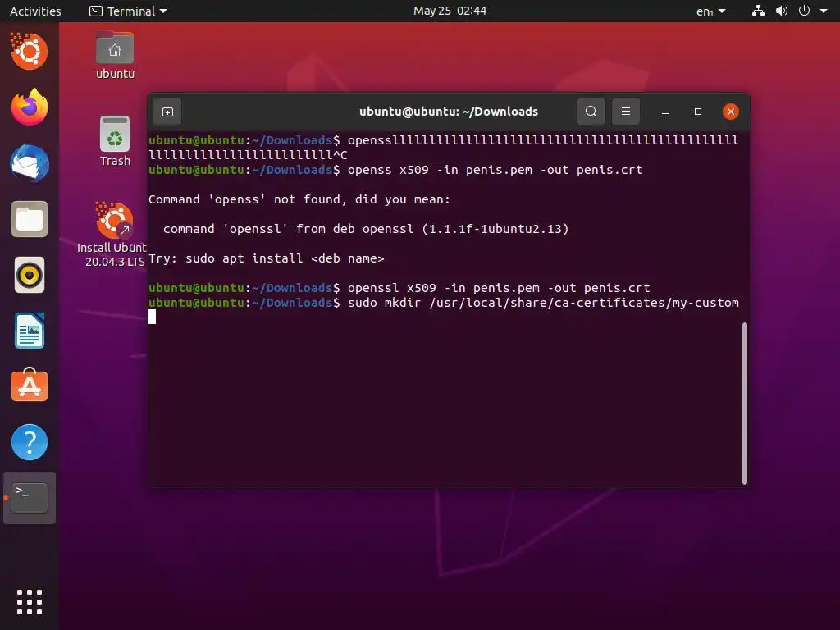Expand the system menu arrow

point(824,11)
